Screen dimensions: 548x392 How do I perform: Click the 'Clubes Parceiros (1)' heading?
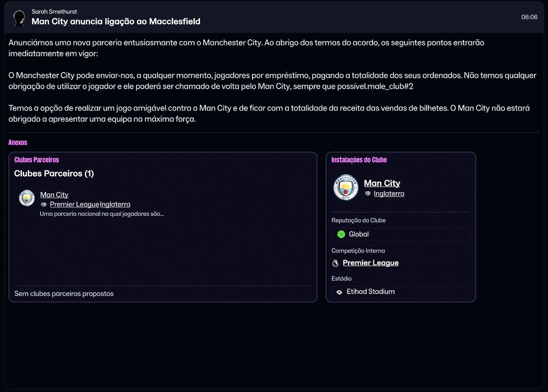click(x=54, y=173)
